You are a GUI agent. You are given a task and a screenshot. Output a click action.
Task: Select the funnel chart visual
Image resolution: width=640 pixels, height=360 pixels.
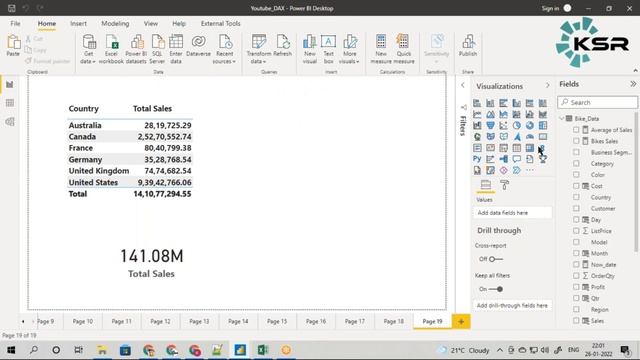point(490,126)
